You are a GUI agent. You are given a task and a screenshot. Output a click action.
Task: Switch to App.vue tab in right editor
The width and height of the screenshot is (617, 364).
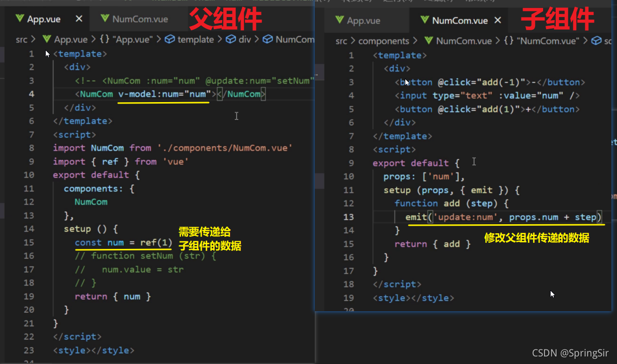coord(364,21)
